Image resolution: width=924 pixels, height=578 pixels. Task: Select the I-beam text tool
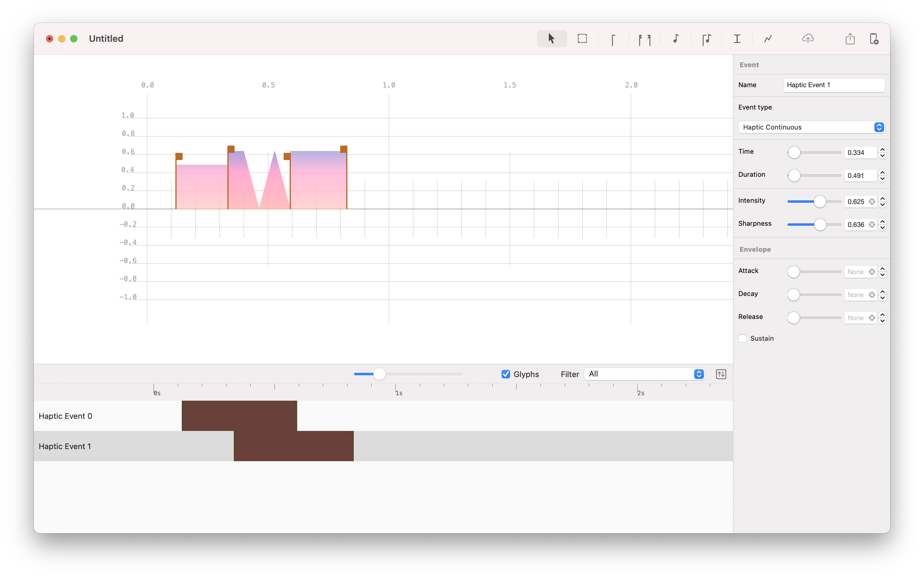[737, 39]
